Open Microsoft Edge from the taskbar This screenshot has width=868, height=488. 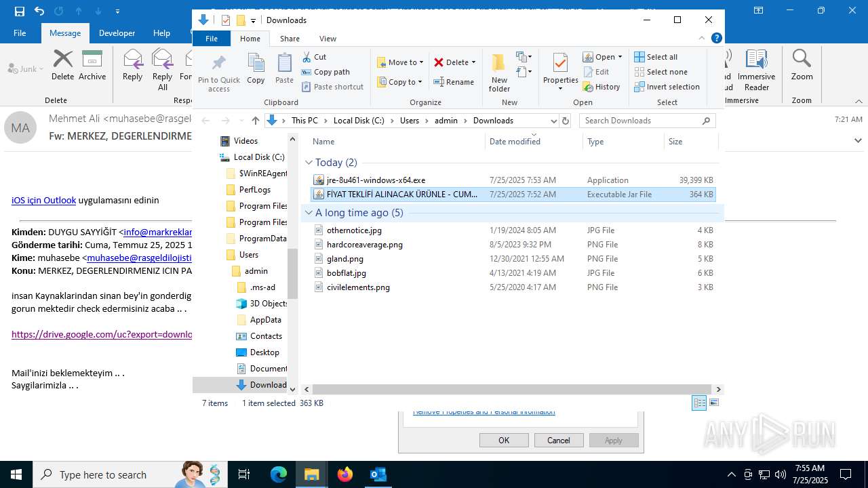pos(279,474)
